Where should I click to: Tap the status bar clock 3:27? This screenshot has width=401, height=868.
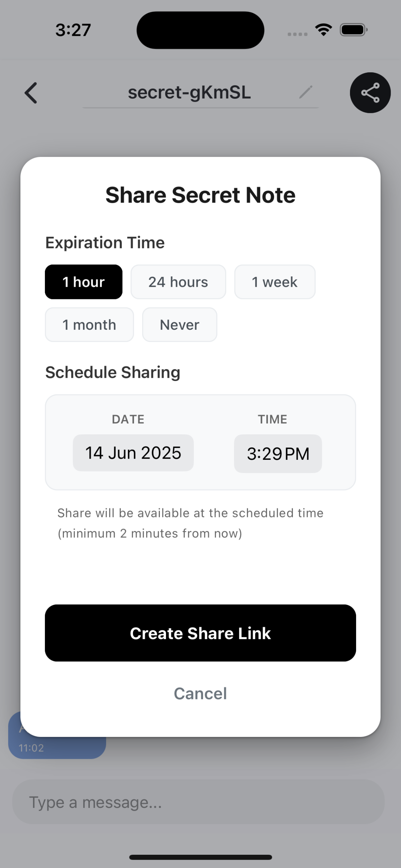click(x=73, y=30)
